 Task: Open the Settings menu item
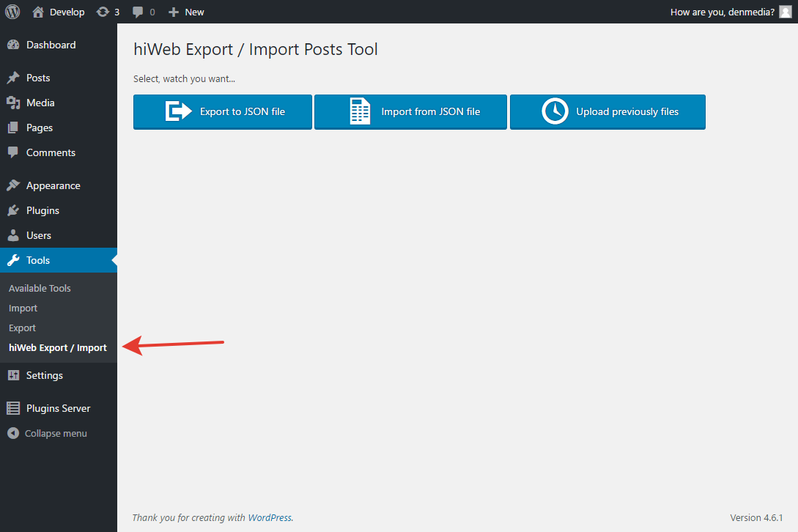[x=59, y=375]
